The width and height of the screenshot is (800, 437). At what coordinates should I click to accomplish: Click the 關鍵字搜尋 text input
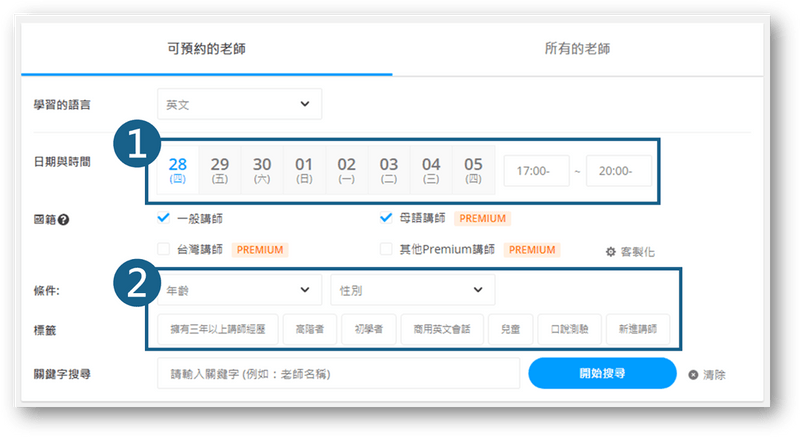click(x=338, y=374)
